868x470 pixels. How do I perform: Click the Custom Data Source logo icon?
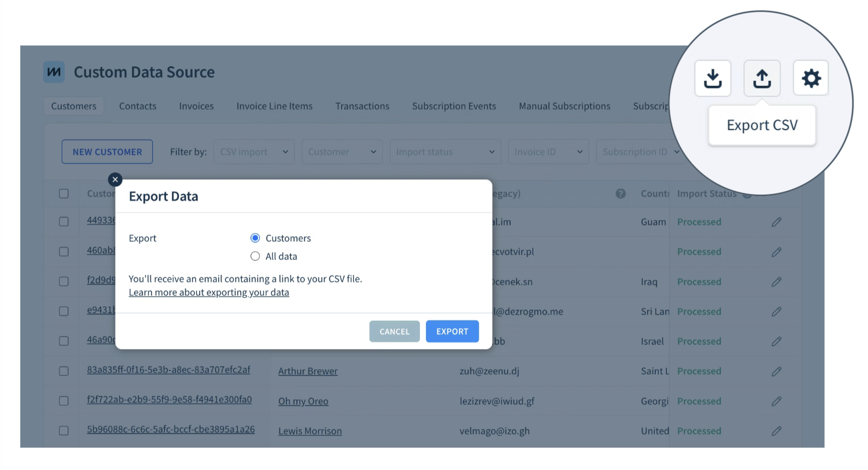coord(54,72)
